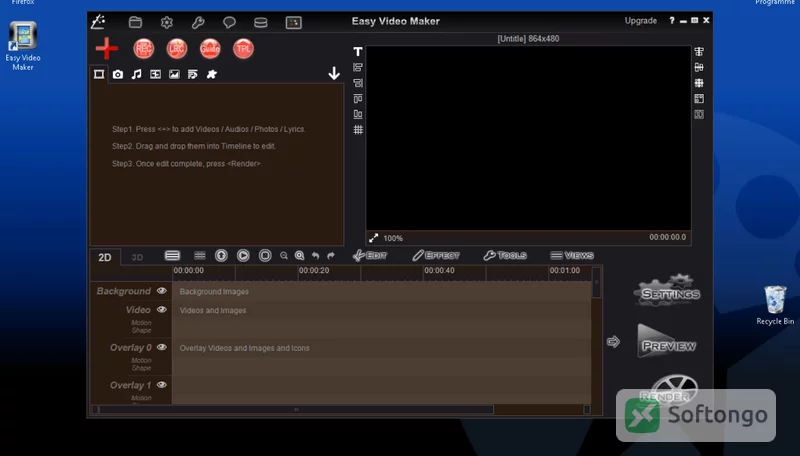The image size is (800, 456).
Task: Redo the last action
Action: point(331,256)
